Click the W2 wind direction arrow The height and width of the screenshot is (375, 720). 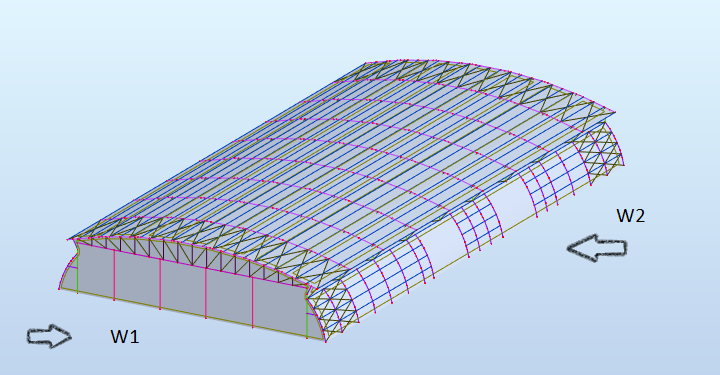tap(597, 248)
